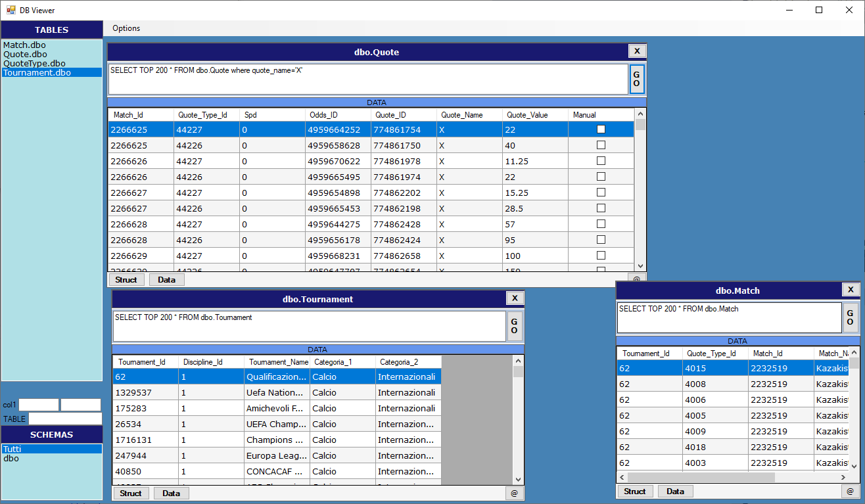Image resolution: width=865 pixels, height=504 pixels.
Task: Toggle Manual checkbox for Quote_ID 774862428
Action: tap(601, 224)
